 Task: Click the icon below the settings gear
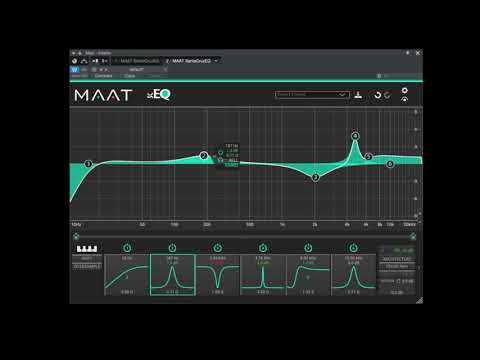click(404, 99)
